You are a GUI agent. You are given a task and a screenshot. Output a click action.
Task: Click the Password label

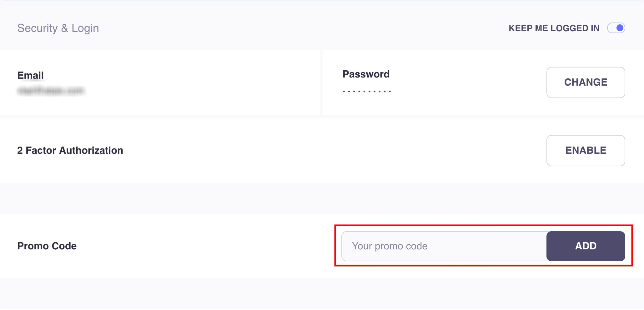[366, 74]
